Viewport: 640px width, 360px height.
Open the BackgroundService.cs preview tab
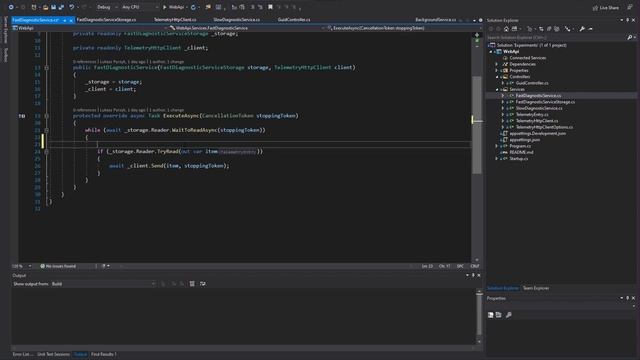[435, 20]
